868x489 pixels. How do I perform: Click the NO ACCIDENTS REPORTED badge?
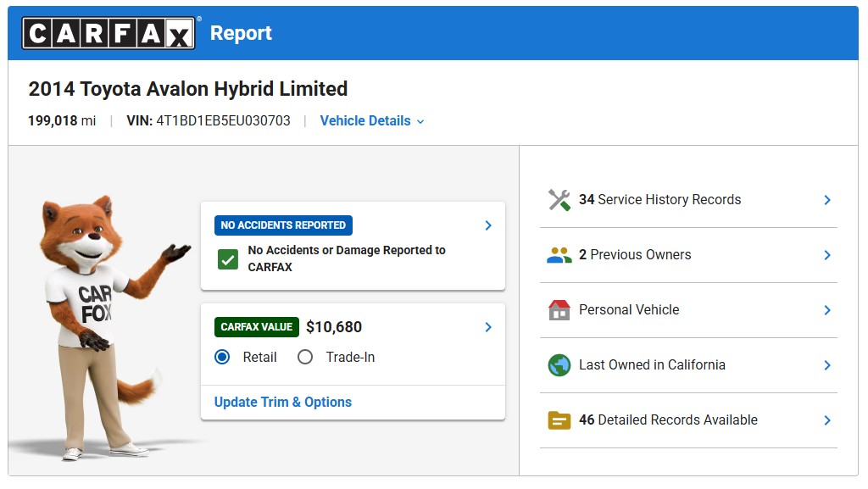coord(283,225)
